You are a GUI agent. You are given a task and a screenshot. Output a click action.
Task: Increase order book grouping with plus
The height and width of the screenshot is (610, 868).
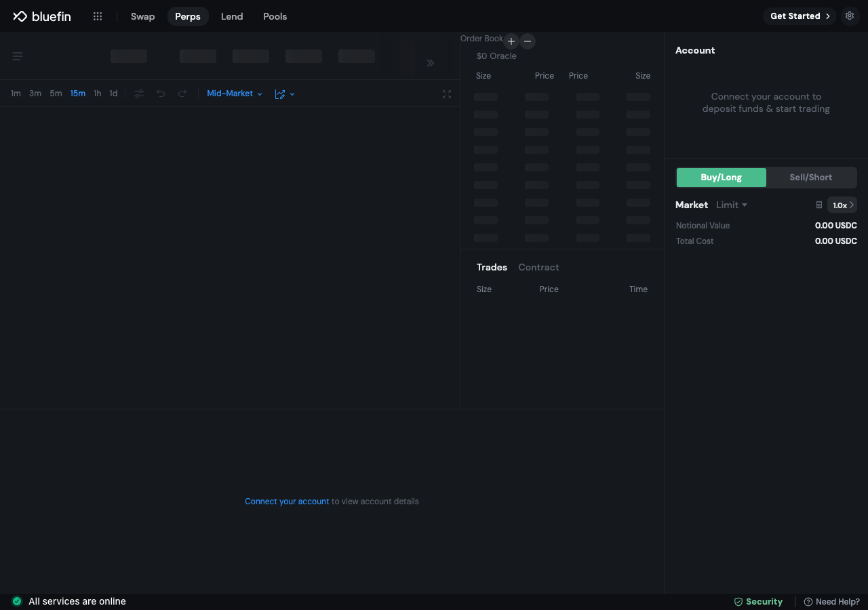pyautogui.click(x=511, y=41)
